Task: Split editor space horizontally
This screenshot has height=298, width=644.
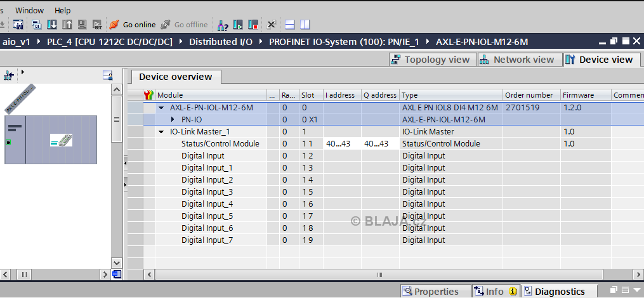Action: pyautogui.click(x=289, y=25)
